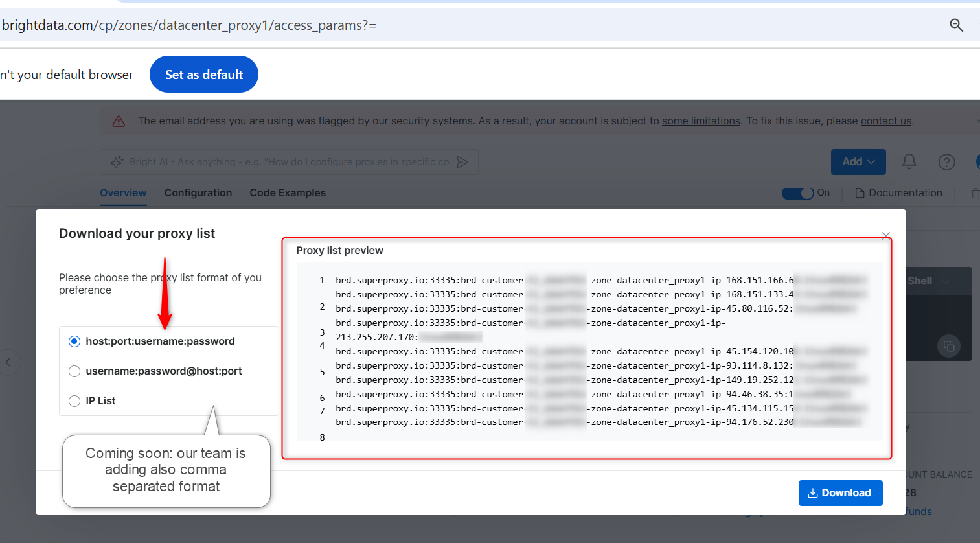This screenshot has width=980, height=543.
Task: Open Documentation page icon link
Action: [x=898, y=192]
